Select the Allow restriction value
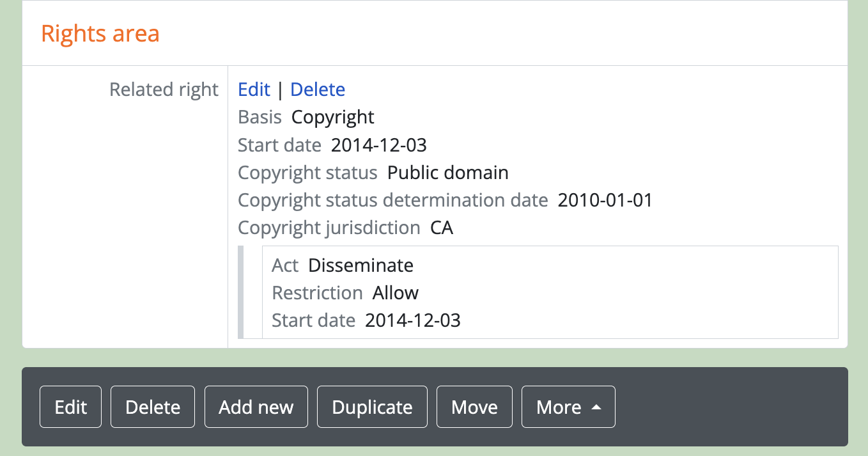The image size is (868, 456). [396, 293]
